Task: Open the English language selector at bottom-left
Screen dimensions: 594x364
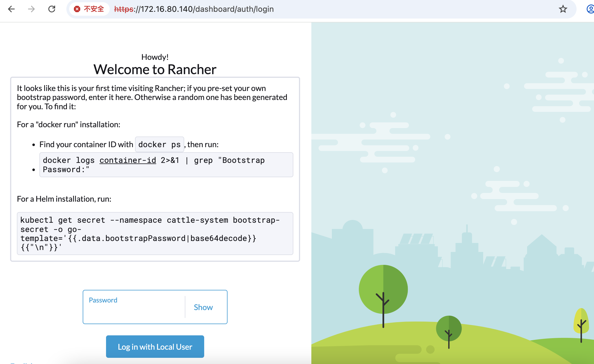Action: (22, 363)
